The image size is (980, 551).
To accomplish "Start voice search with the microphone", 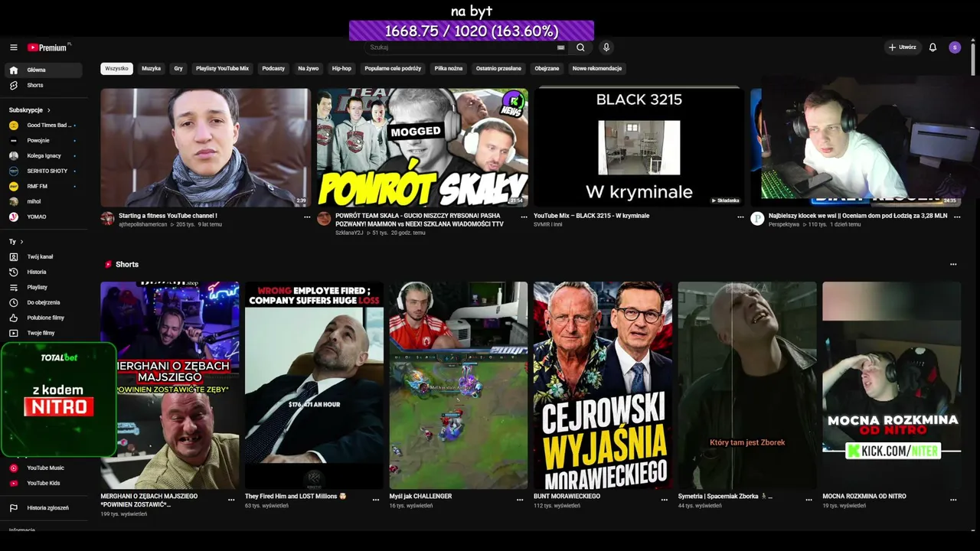I will [x=606, y=47].
